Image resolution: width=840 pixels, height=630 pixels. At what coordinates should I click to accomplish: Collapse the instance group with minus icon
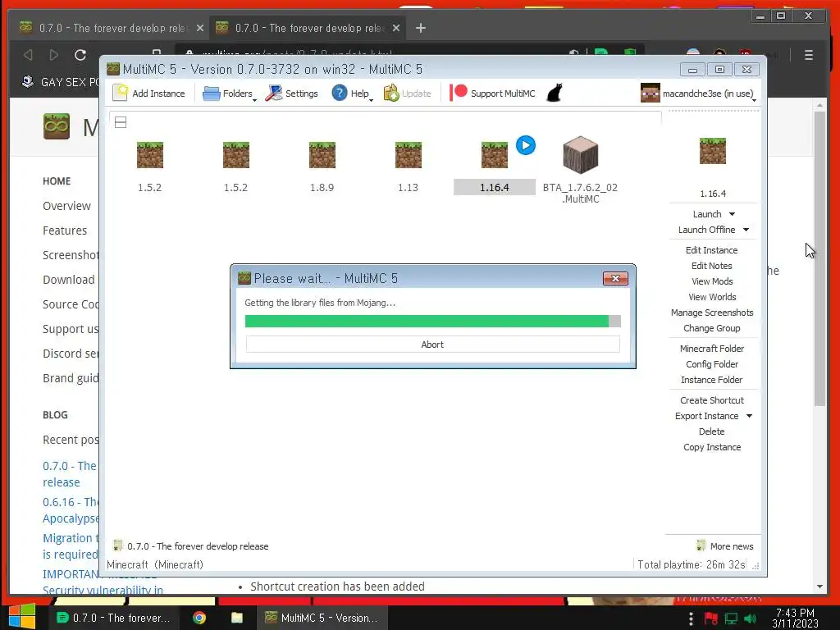[121, 122]
